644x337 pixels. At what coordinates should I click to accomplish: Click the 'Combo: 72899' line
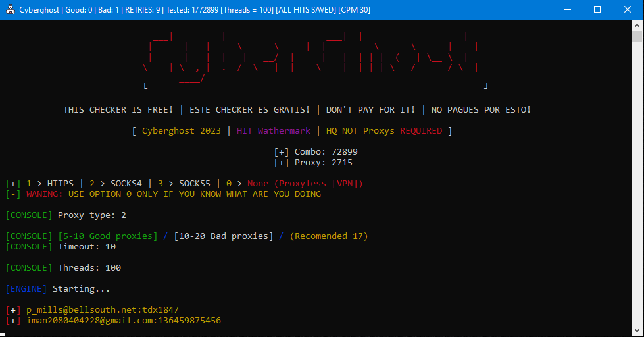click(316, 151)
